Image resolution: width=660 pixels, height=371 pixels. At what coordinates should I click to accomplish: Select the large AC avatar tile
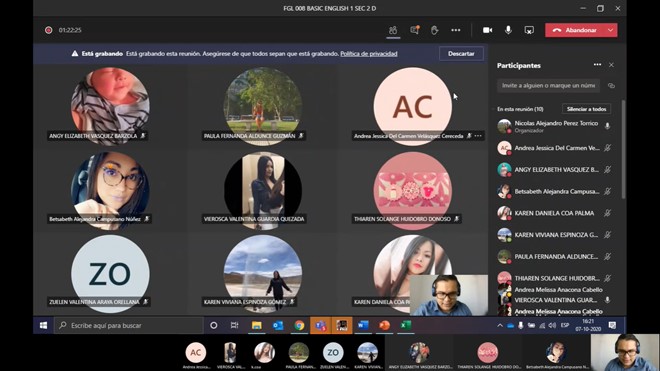[x=412, y=106]
